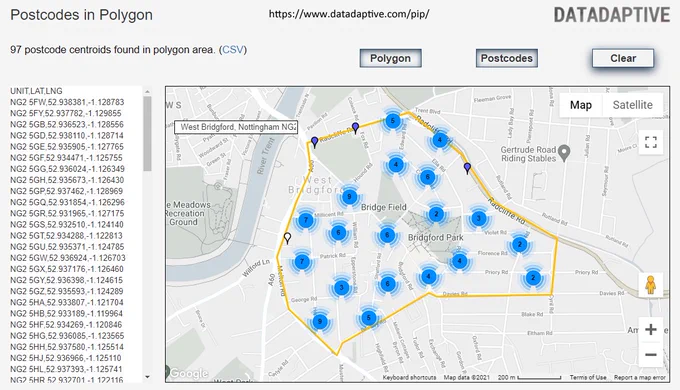
Task: Open the cluster of 3 near George Rd
Action: (342, 287)
